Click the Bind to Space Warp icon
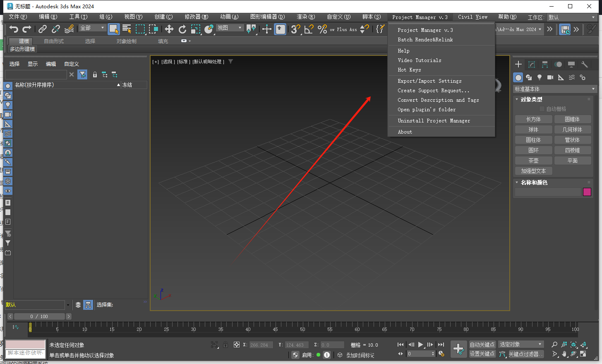Viewport: 602px width, 364px height. pos(69,29)
